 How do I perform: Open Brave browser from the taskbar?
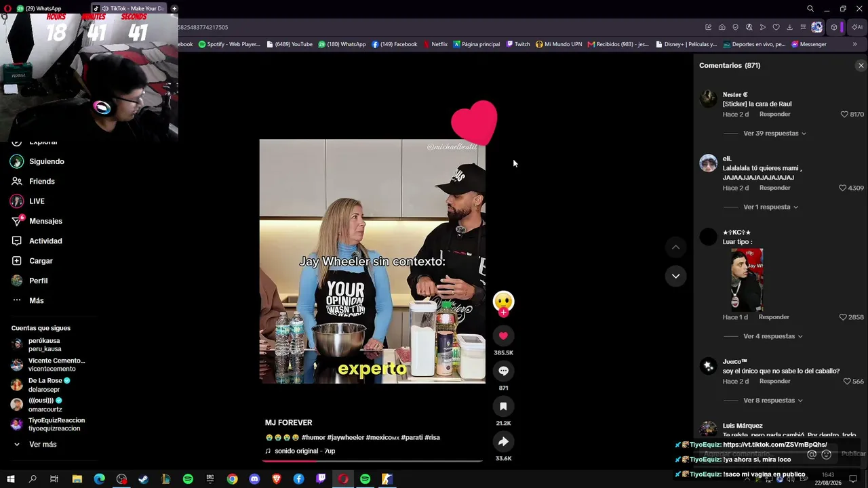(277, 479)
